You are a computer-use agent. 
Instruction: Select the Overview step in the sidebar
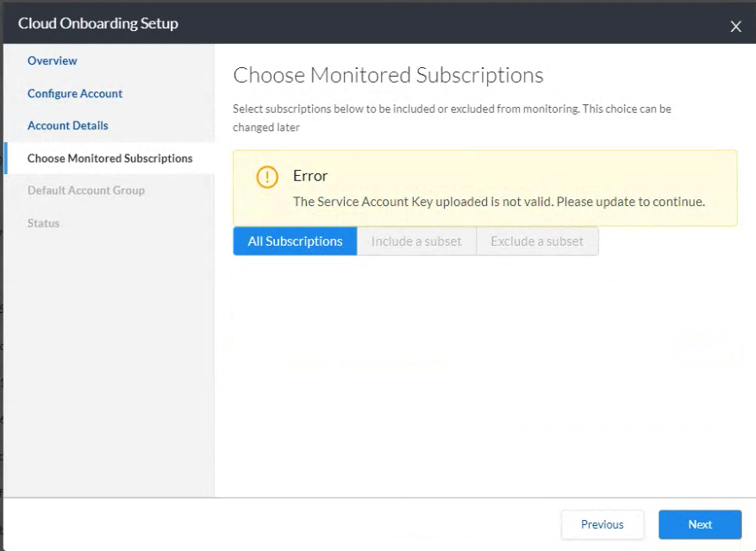point(52,60)
